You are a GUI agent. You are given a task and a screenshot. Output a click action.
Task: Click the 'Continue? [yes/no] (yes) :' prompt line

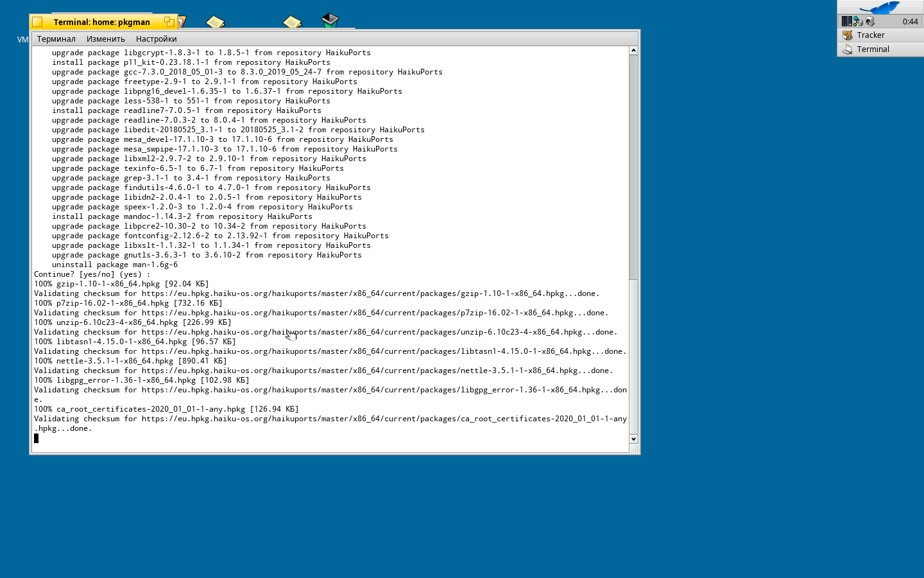click(x=92, y=274)
